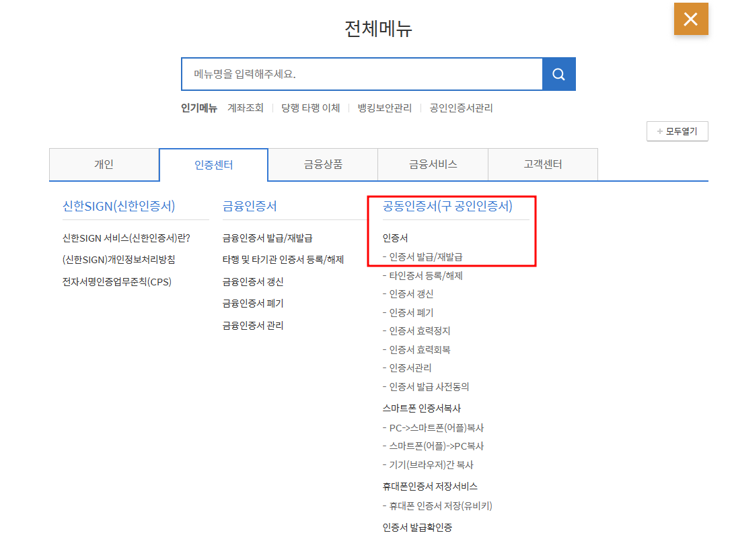
Task: Click 휴대폰인증서 저장서비스 subheading
Action: tap(430, 486)
